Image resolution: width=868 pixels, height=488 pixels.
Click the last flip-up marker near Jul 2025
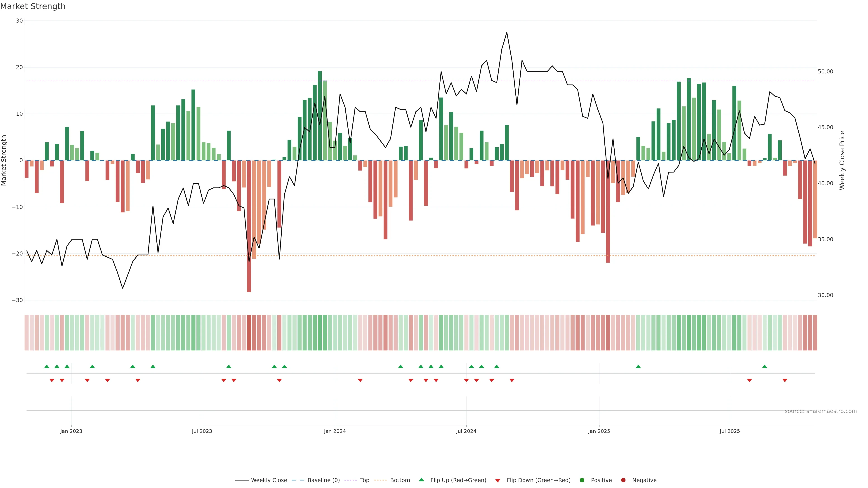tap(764, 366)
